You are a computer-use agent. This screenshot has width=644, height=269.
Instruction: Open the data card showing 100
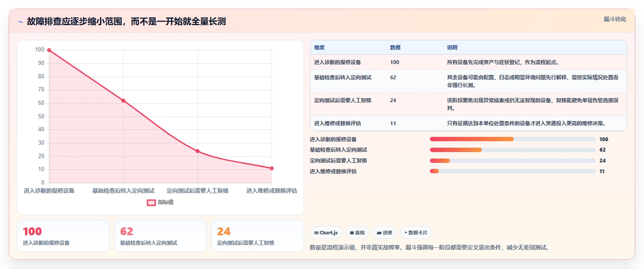coord(63,236)
